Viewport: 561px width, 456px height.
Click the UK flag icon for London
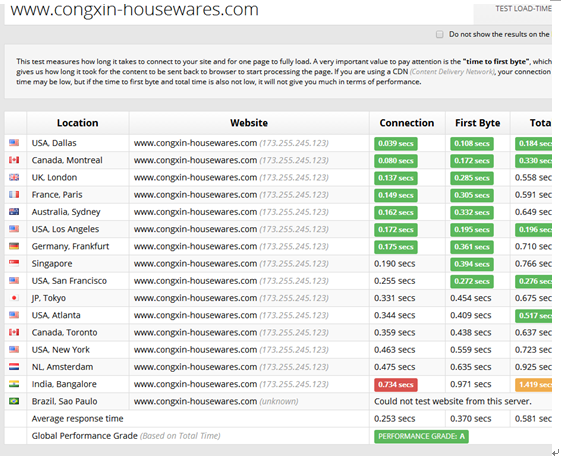[14, 177]
